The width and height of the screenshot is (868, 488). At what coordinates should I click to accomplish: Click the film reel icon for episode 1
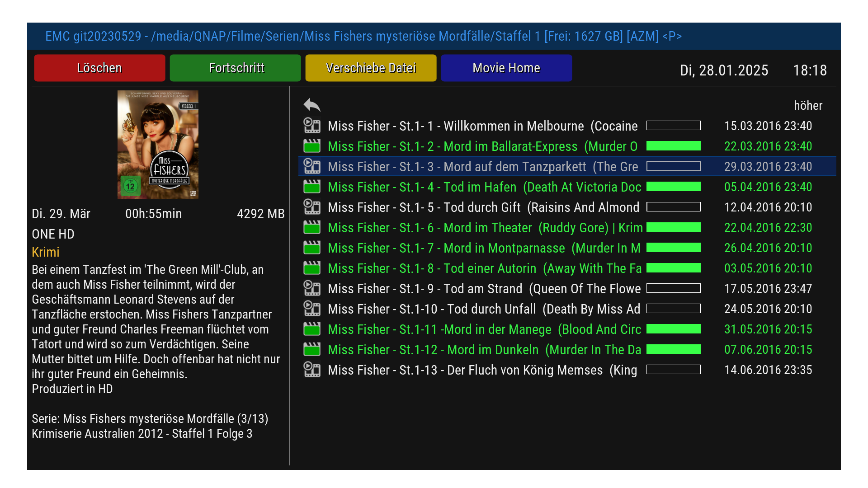click(311, 126)
